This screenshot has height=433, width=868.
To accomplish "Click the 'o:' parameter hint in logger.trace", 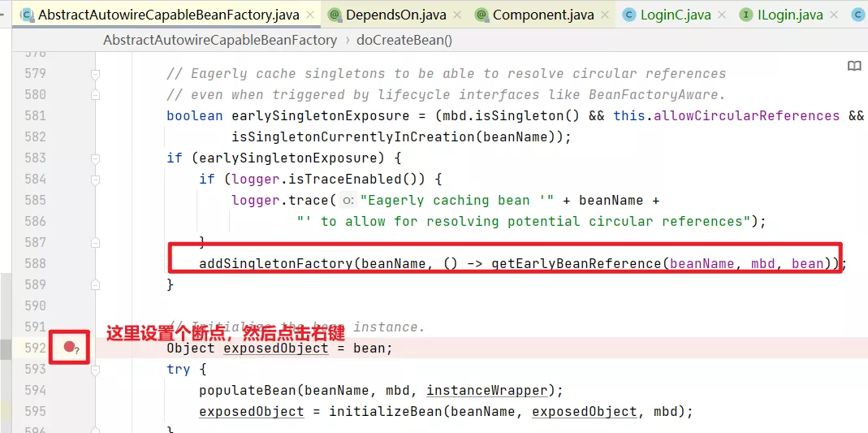I will pyautogui.click(x=348, y=201).
